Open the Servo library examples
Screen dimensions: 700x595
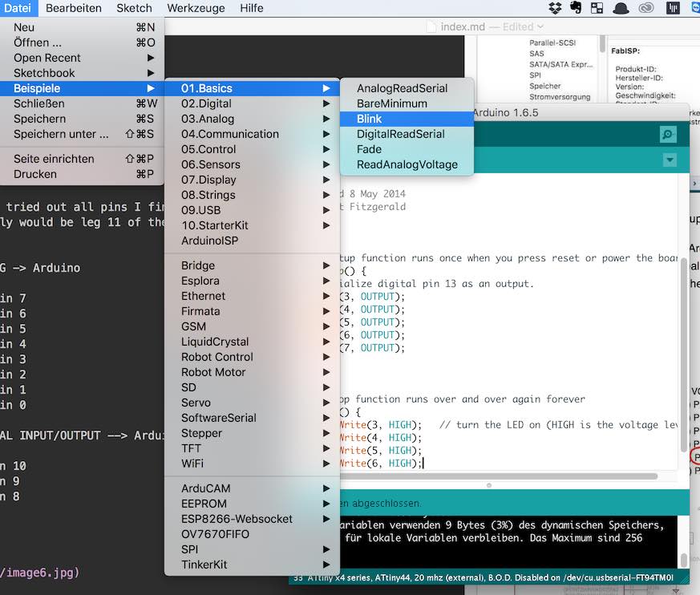pos(253,402)
